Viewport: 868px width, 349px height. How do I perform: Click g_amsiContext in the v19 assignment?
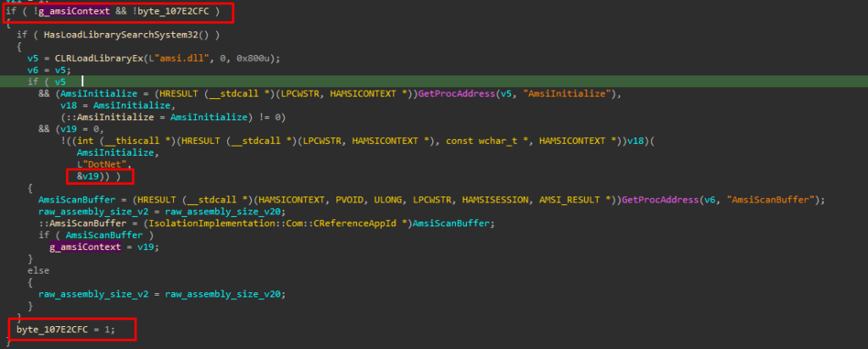click(82, 247)
